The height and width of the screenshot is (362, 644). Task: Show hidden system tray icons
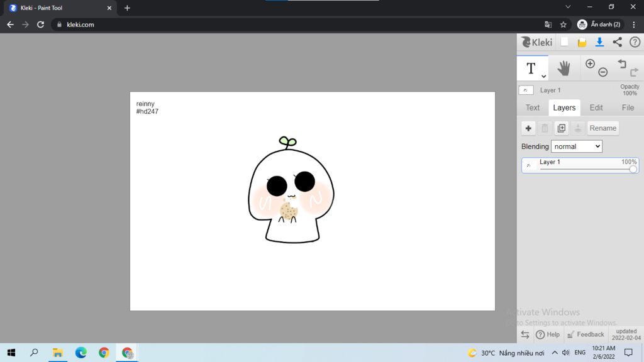(555, 353)
